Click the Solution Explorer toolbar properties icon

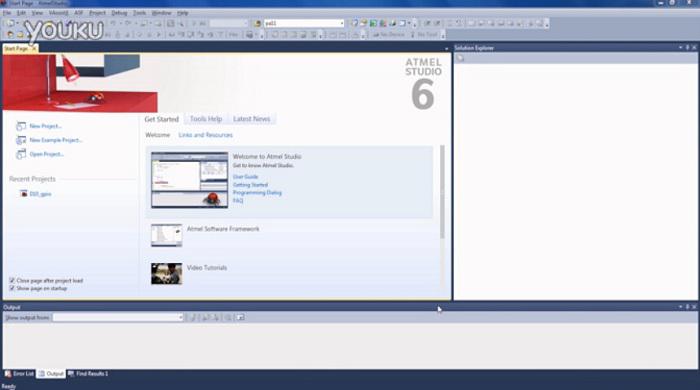461,58
